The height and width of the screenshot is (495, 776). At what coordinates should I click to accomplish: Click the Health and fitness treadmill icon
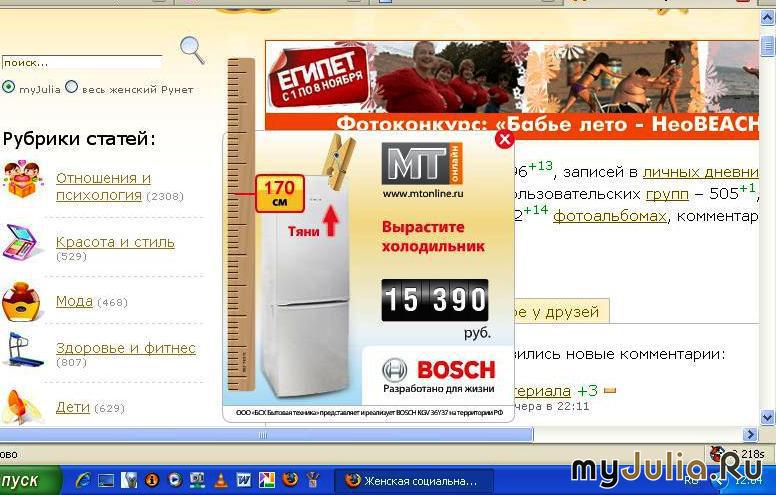[x=21, y=351]
